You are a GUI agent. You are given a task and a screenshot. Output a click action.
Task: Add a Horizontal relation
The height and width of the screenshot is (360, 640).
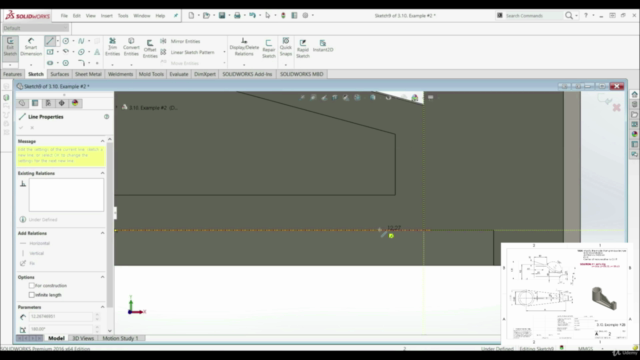point(35,243)
